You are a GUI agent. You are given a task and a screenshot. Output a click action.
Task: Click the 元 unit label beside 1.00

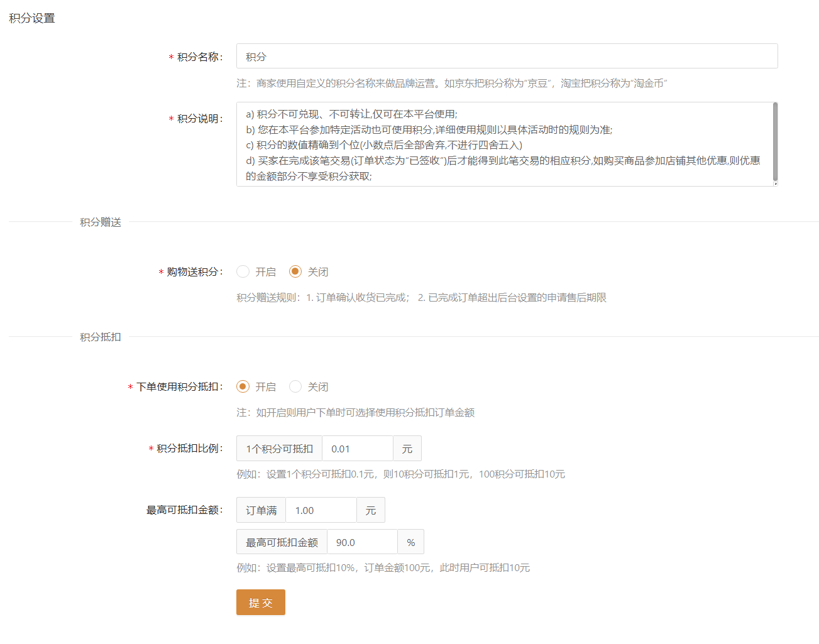[370, 510]
